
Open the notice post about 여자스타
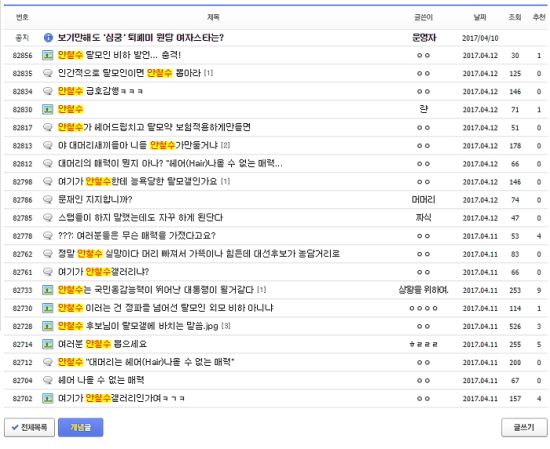point(141,38)
